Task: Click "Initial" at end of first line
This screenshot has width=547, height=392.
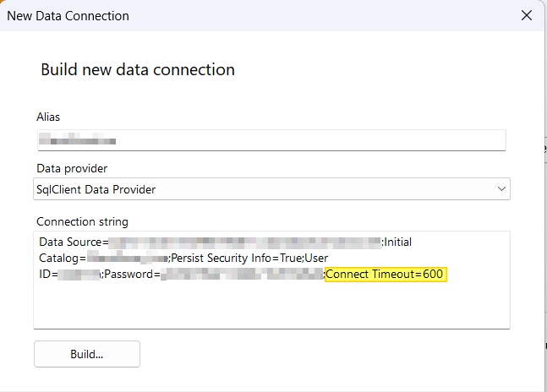Action: tap(397, 242)
